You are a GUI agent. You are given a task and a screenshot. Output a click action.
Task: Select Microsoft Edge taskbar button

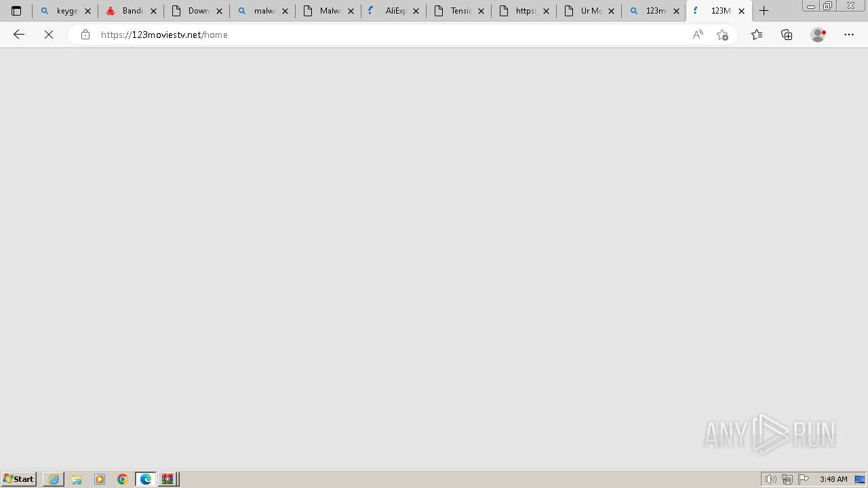pos(146,479)
